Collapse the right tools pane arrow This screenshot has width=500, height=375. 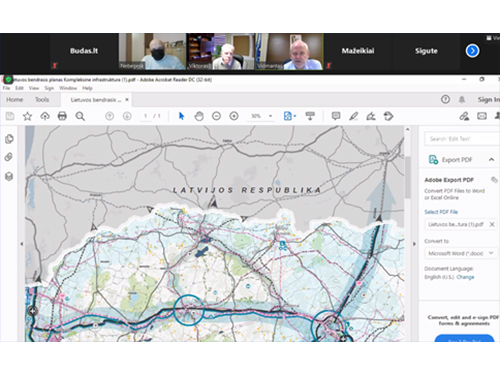(x=414, y=244)
